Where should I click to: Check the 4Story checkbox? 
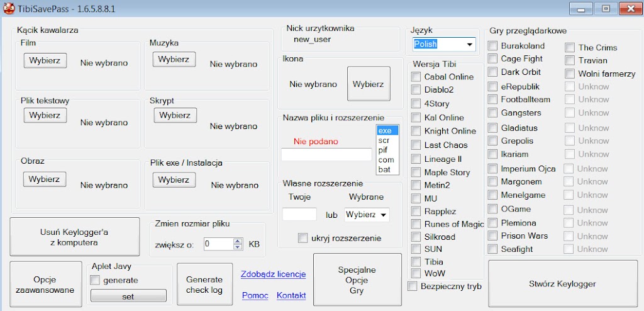(416, 103)
